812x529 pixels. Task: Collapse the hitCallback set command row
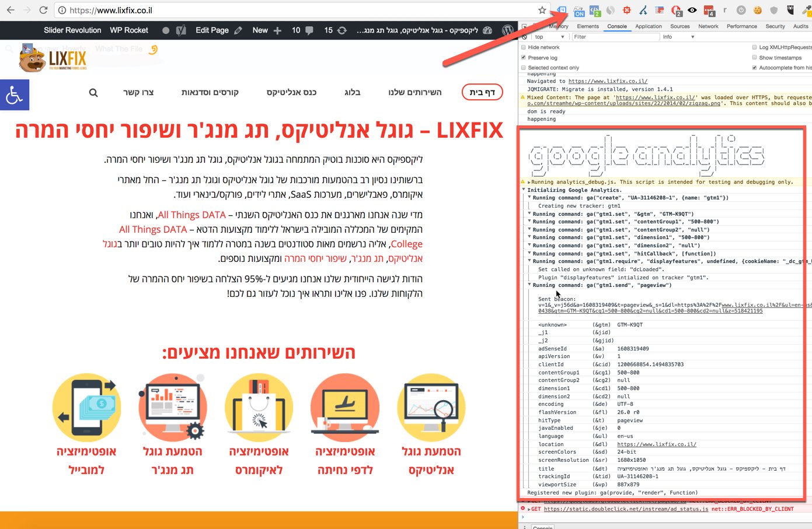[x=529, y=253]
